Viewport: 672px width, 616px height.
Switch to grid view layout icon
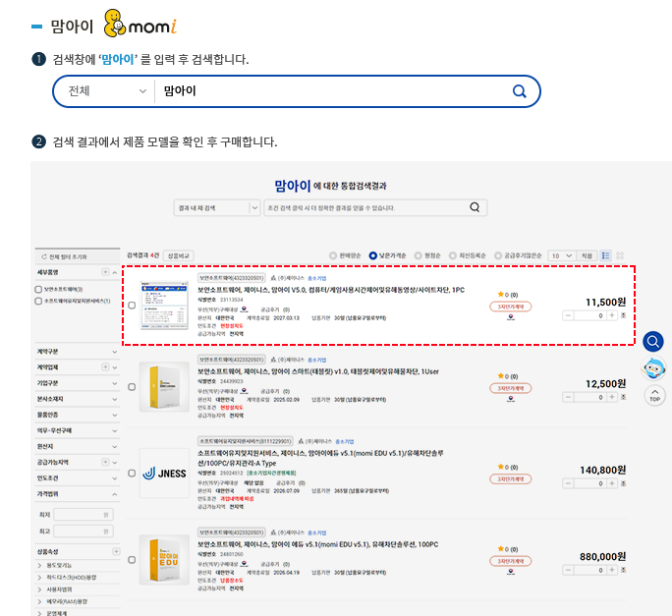pyautogui.click(x=620, y=255)
